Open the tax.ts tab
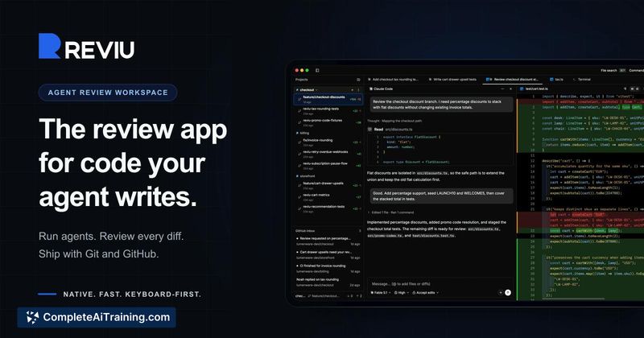Image resolution: width=644 pixels, height=338 pixels. point(556,79)
